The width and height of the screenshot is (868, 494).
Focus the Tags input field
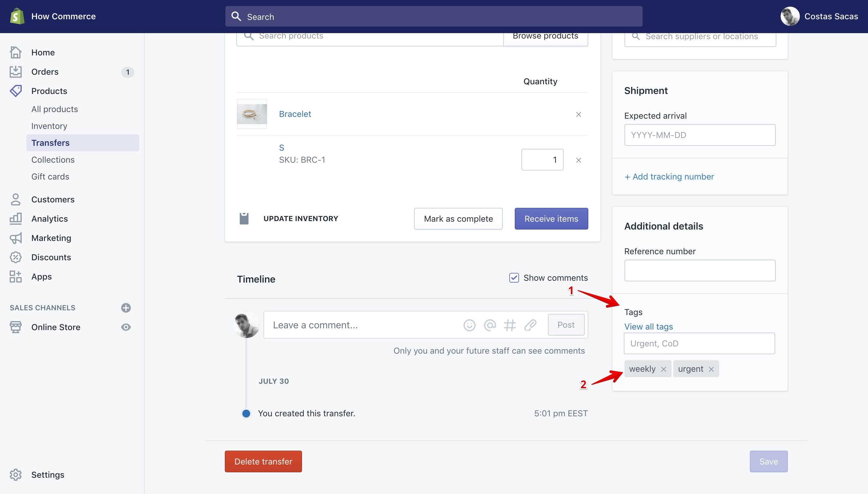pos(699,343)
